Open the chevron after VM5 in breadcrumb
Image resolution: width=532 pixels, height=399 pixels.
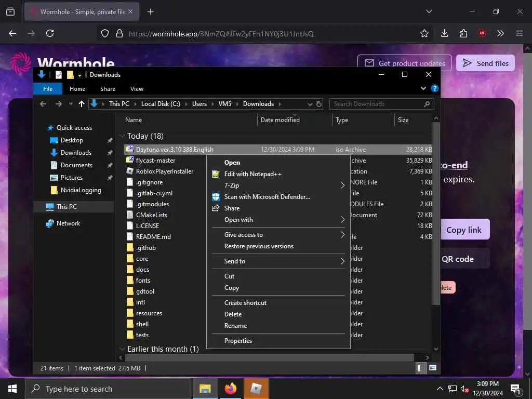[x=237, y=104]
